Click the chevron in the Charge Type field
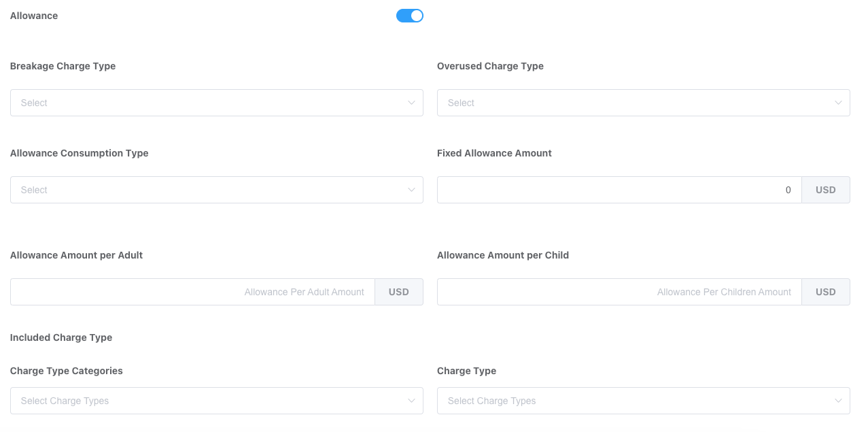 [x=838, y=401]
